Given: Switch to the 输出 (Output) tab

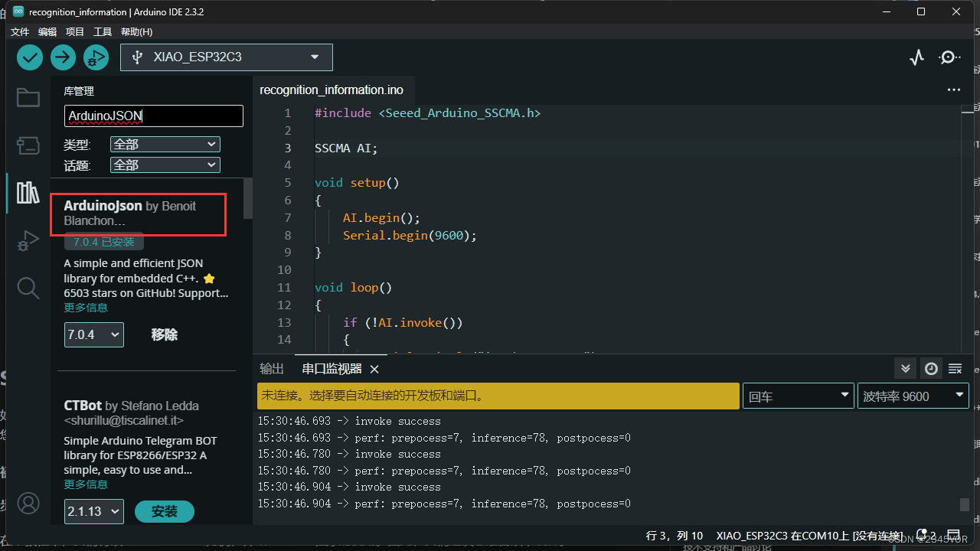Looking at the screenshot, I should point(271,369).
